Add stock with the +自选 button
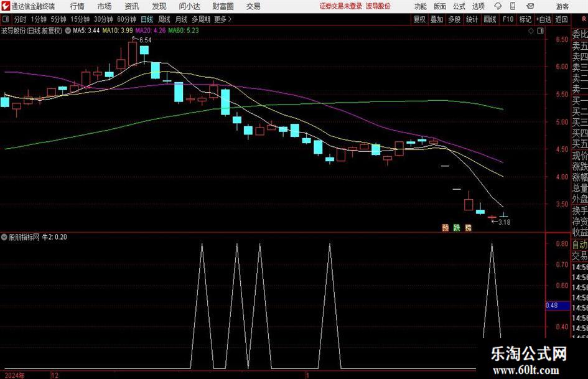588x379 pixels. click(x=544, y=19)
